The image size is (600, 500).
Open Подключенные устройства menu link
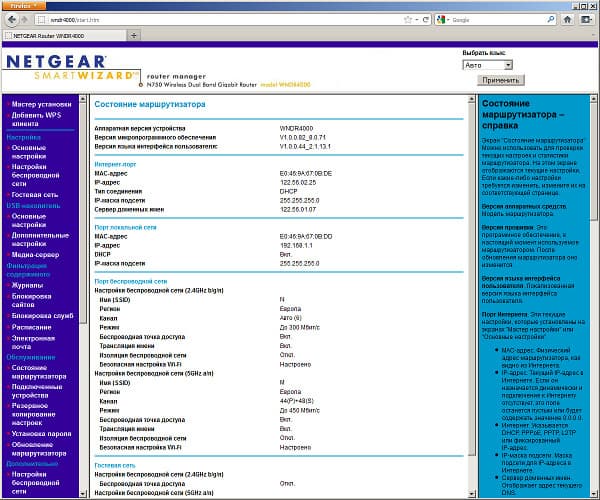click(x=37, y=391)
